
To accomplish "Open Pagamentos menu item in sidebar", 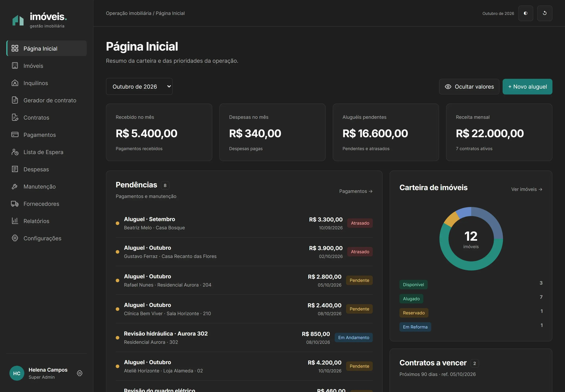I will pyautogui.click(x=46, y=135).
